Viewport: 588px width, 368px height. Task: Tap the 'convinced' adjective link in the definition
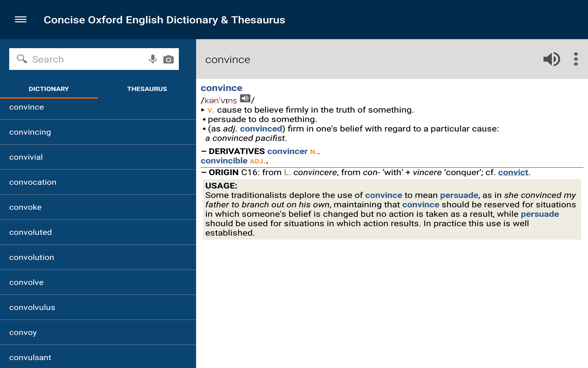pos(261,129)
